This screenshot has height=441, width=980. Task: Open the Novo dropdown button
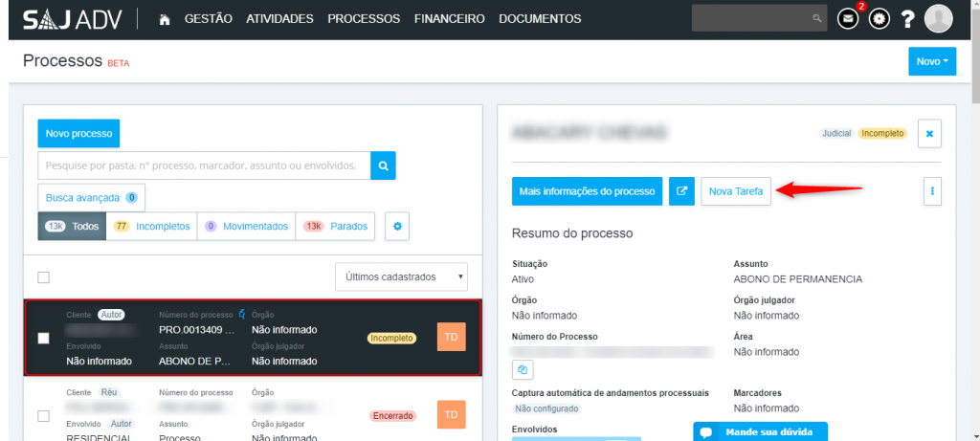[932, 61]
